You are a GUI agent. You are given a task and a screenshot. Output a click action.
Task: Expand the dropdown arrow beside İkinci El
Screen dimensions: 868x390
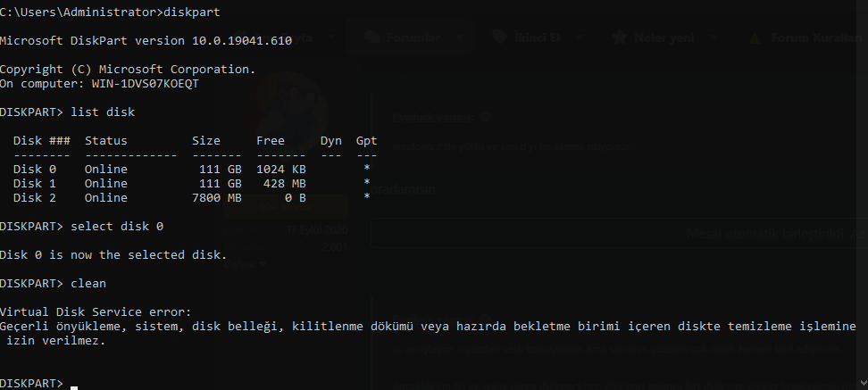tap(579, 37)
